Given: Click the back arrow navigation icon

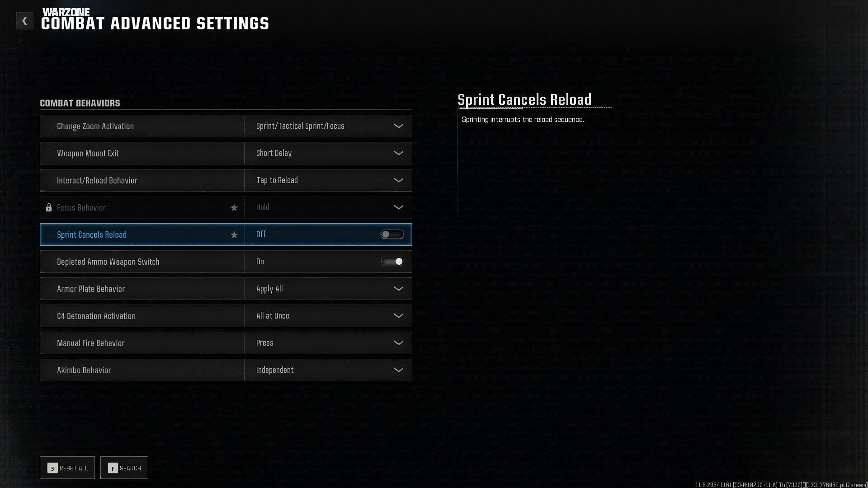Looking at the screenshot, I should 24,21.
